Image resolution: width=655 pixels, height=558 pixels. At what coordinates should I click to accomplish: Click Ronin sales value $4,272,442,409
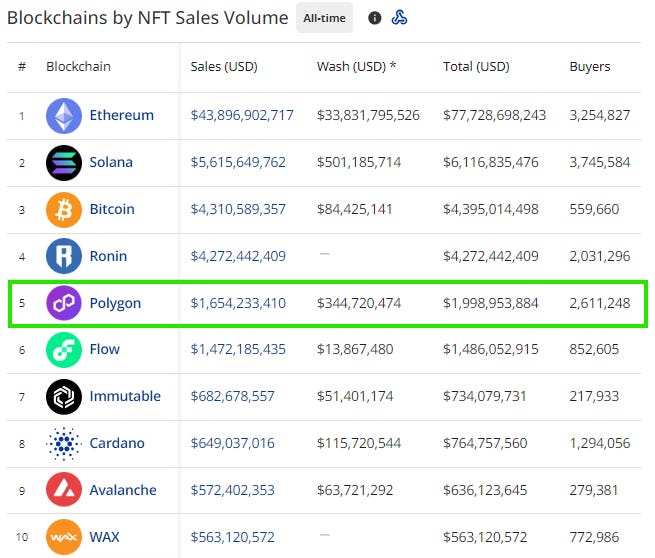point(238,256)
